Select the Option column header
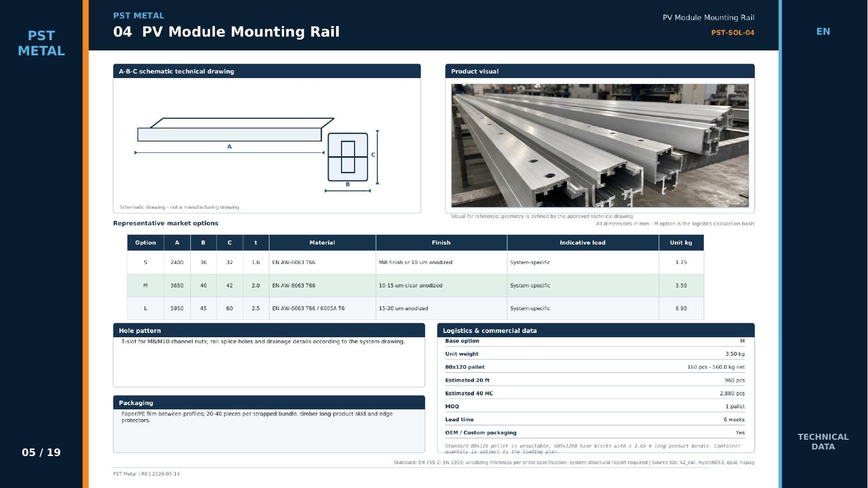Screen dimensions: 868x488 pyautogui.click(x=145, y=243)
